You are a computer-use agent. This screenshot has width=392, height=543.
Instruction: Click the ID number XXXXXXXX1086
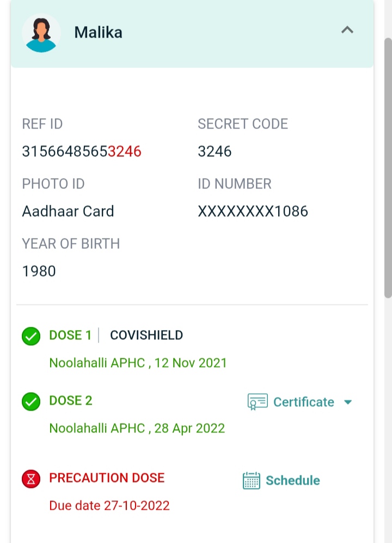click(x=253, y=211)
